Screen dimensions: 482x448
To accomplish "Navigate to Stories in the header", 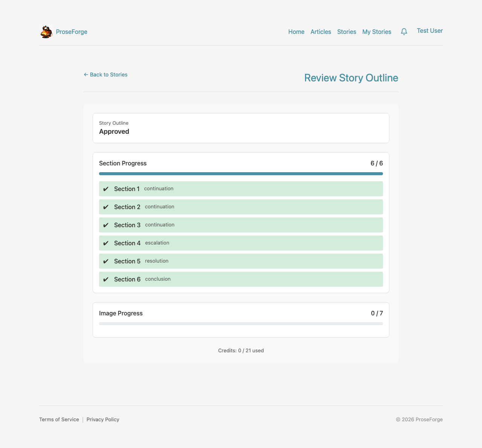I will click(346, 32).
